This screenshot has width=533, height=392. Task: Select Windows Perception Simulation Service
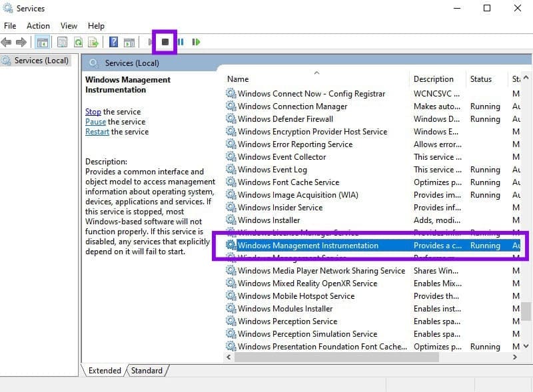(308, 334)
